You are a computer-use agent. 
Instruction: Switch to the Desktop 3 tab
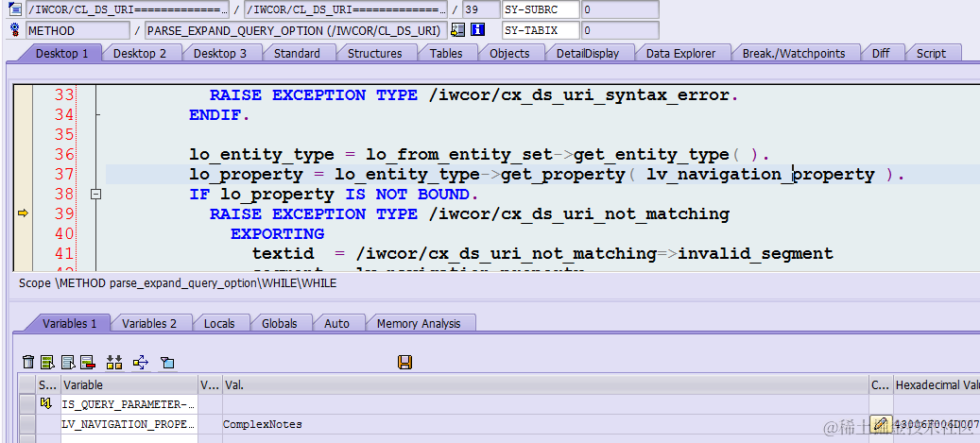[219, 53]
